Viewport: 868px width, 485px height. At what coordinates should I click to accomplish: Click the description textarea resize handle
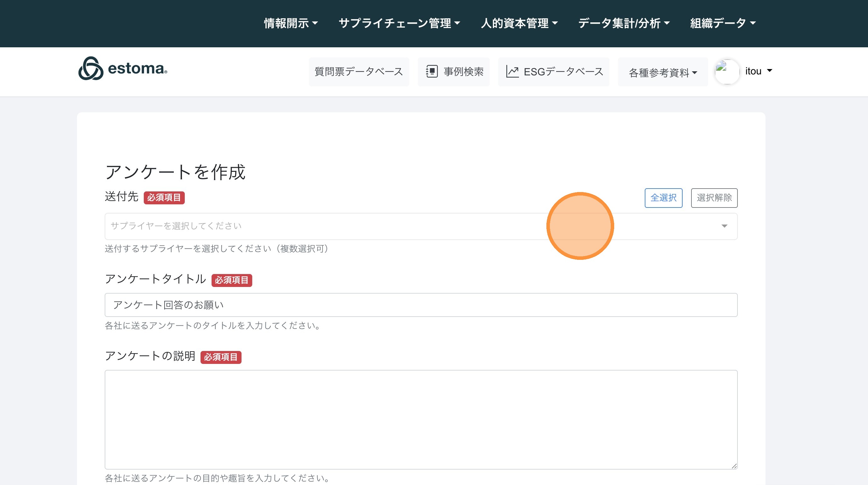click(734, 466)
